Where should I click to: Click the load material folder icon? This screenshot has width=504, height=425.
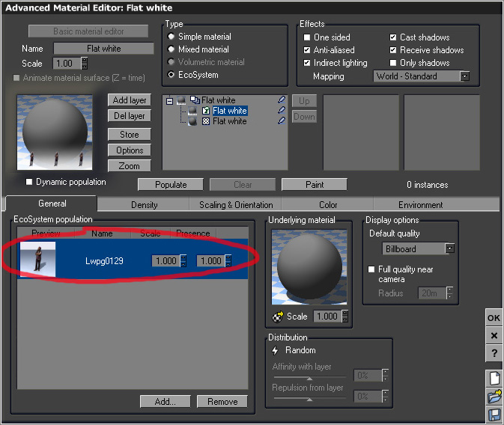494,396
